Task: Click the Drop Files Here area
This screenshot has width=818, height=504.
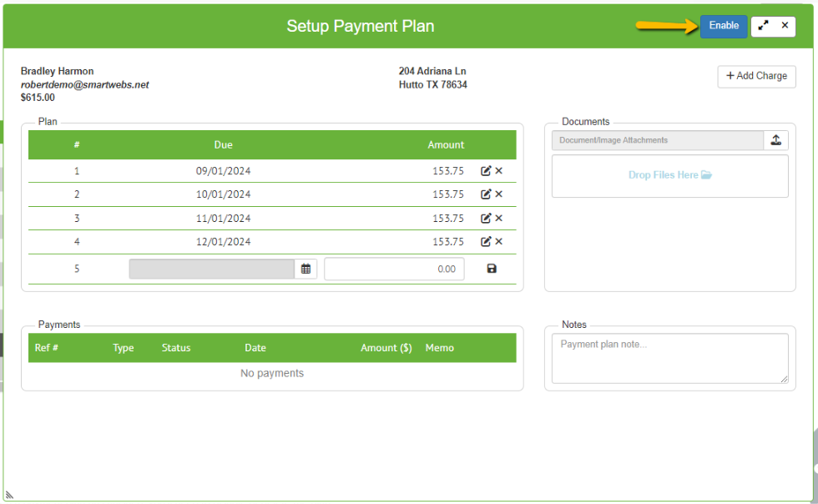Action: coord(669,176)
